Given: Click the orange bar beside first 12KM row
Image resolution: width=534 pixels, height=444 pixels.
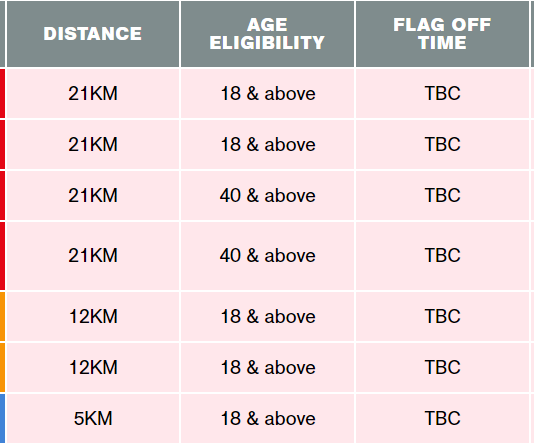Looking at the screenshot, I should [2, 316].
